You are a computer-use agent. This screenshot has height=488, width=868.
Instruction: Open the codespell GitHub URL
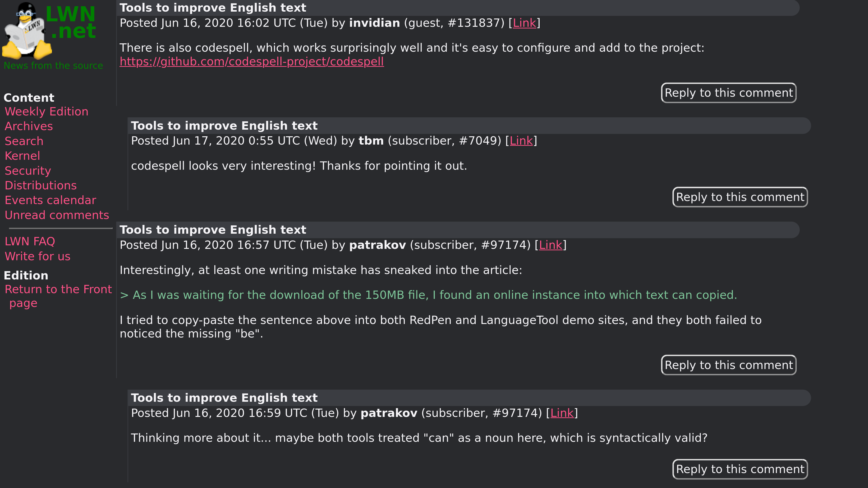point(251,62)
